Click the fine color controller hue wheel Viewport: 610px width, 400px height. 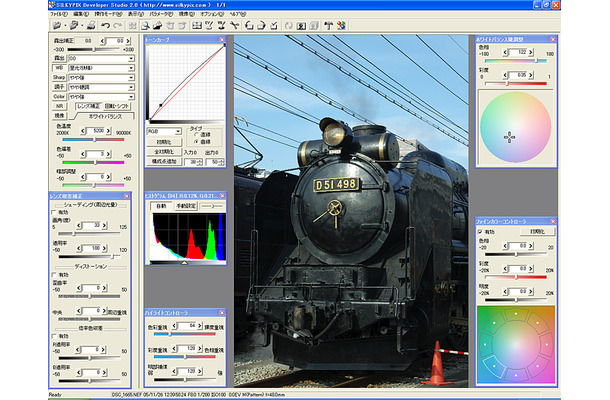coord(516,344)
